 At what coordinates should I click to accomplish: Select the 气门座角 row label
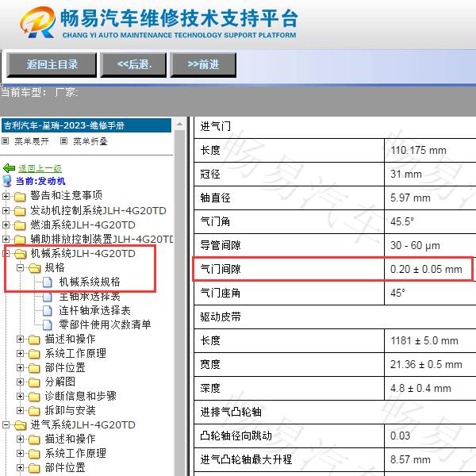point(221,293)
